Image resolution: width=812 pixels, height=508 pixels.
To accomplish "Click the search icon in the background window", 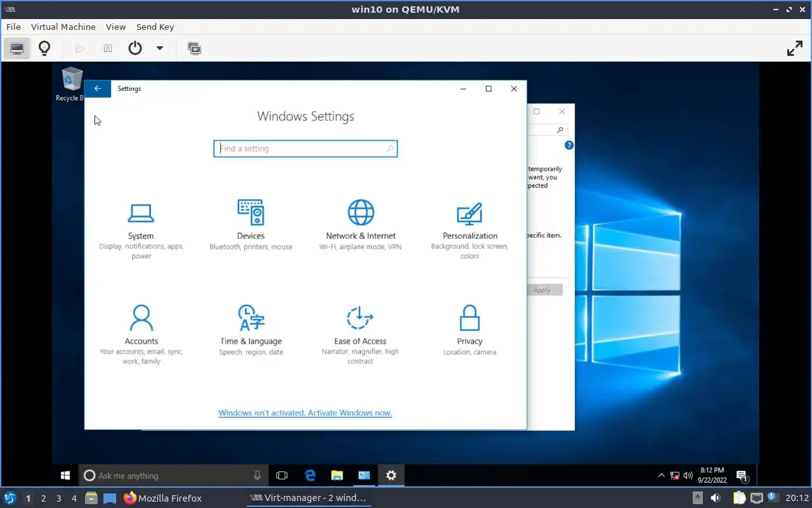I will 560,130.
